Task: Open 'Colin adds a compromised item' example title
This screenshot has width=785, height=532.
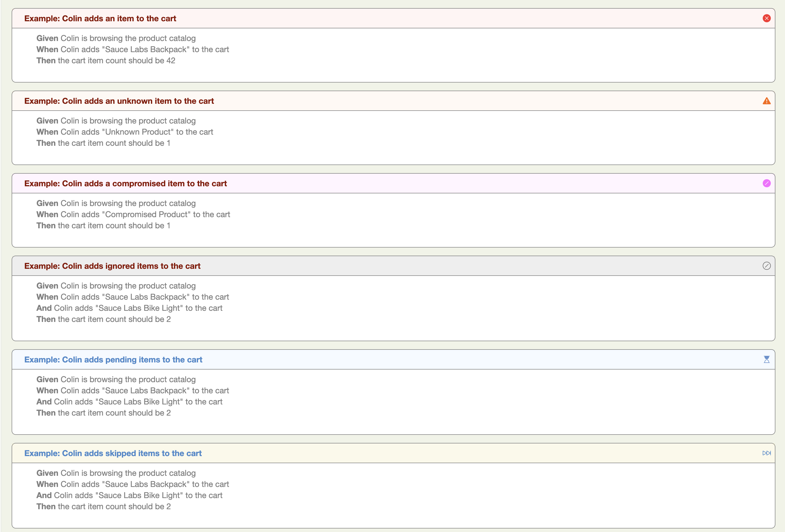Action: (125, 183)
